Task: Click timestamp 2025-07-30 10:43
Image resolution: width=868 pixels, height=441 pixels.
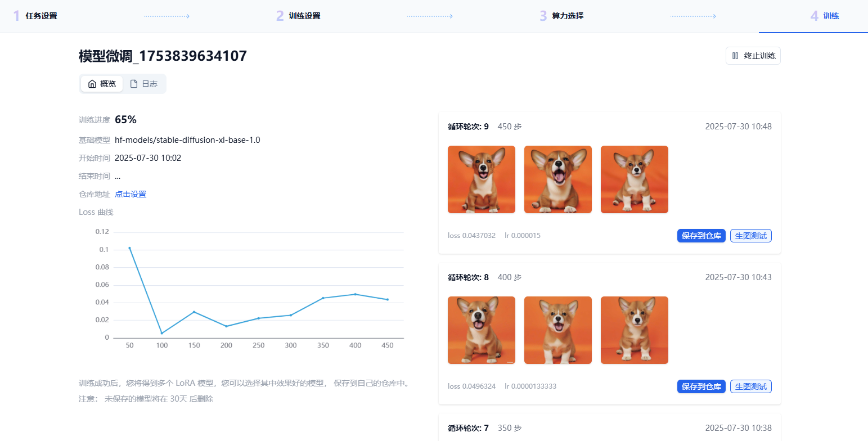Action: (739, 277)
